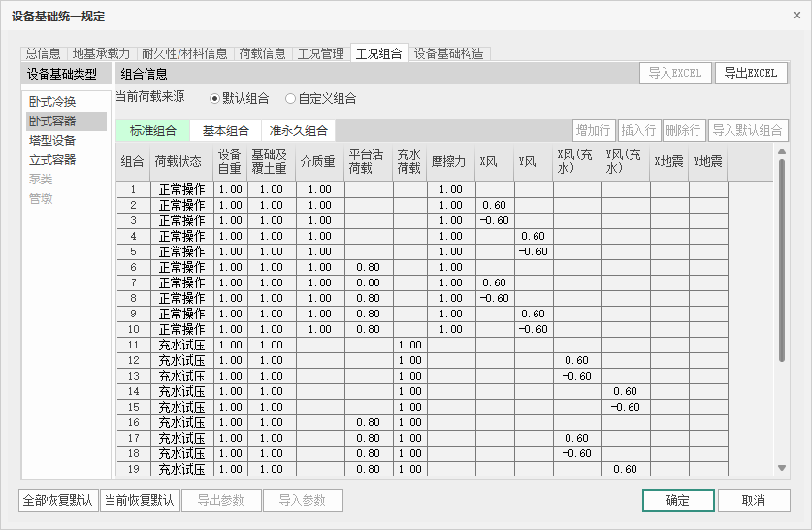This screenshot has height=530, width=812.
Task: Open the 设备基础构造 tab
Action: tap(449, 53)
